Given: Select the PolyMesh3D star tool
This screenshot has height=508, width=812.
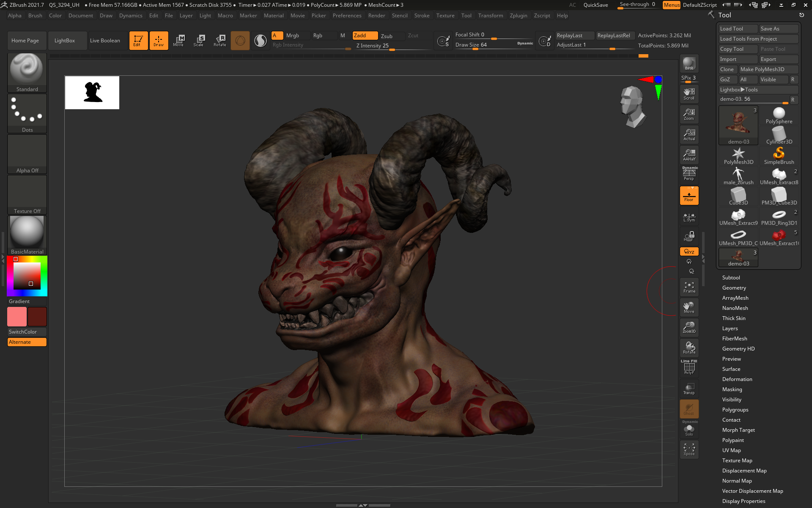Looking at the screenshot, I should point(738,156).
